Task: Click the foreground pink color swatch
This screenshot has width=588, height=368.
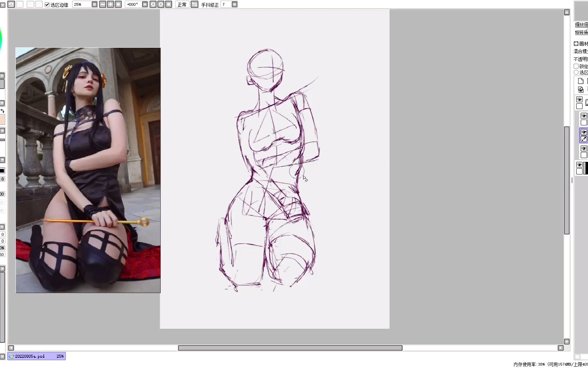Action: pos(2,120)
